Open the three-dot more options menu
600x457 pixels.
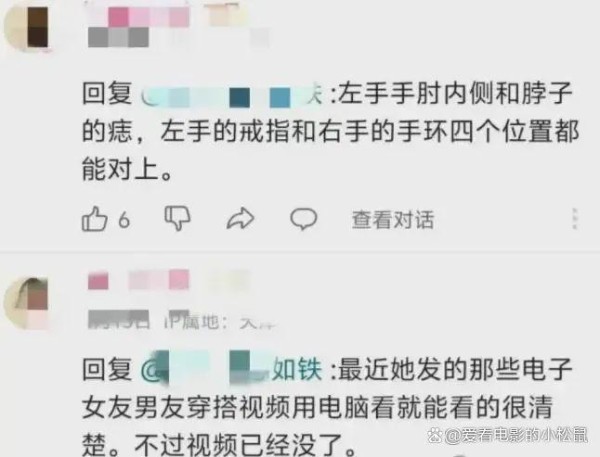point(575,219)
